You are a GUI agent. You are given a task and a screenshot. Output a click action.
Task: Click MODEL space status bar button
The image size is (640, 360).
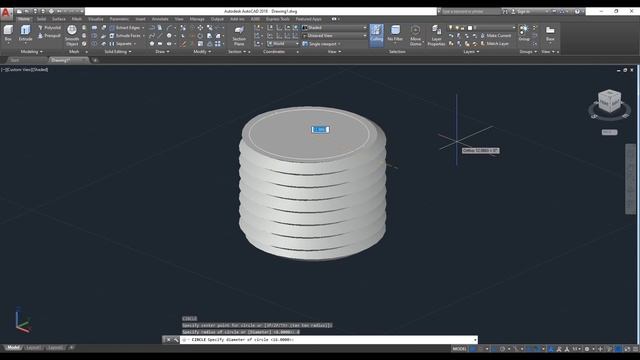[x=459, y=349]
